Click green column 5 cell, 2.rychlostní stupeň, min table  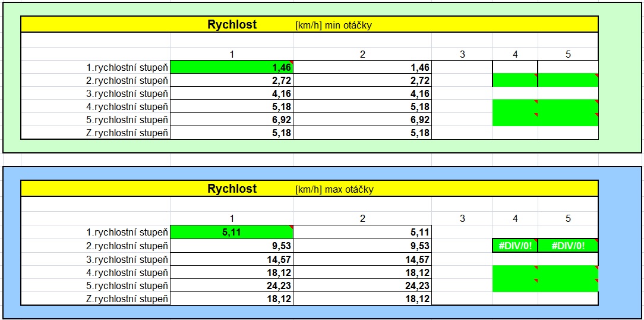[x=568, y=80]
